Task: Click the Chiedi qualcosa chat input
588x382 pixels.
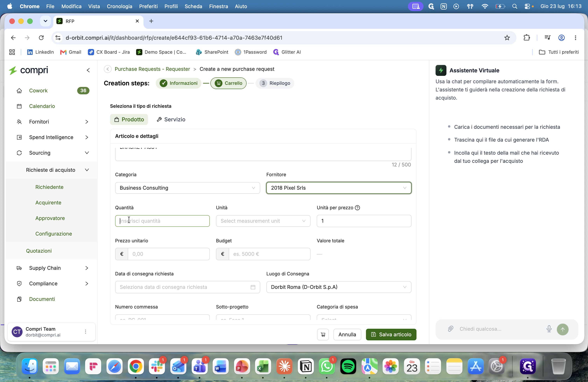Action: [x=499, y=329]
